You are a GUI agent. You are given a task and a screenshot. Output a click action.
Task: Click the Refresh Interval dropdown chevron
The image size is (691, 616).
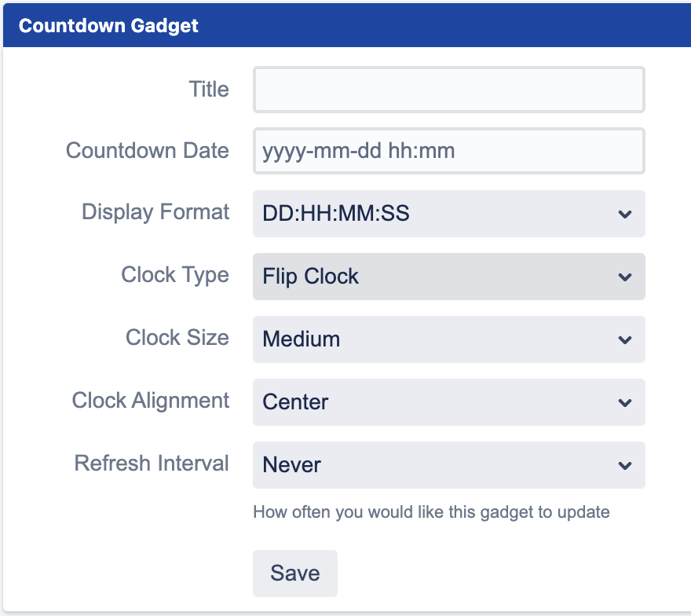click(624, 465)
